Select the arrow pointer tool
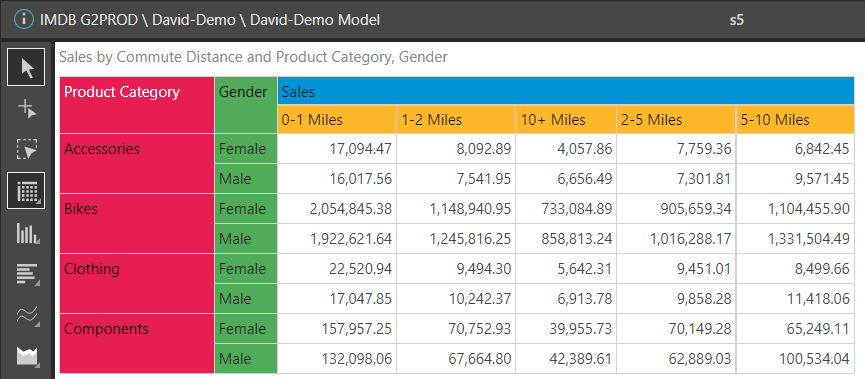The image size is (865, 379). 26,67
